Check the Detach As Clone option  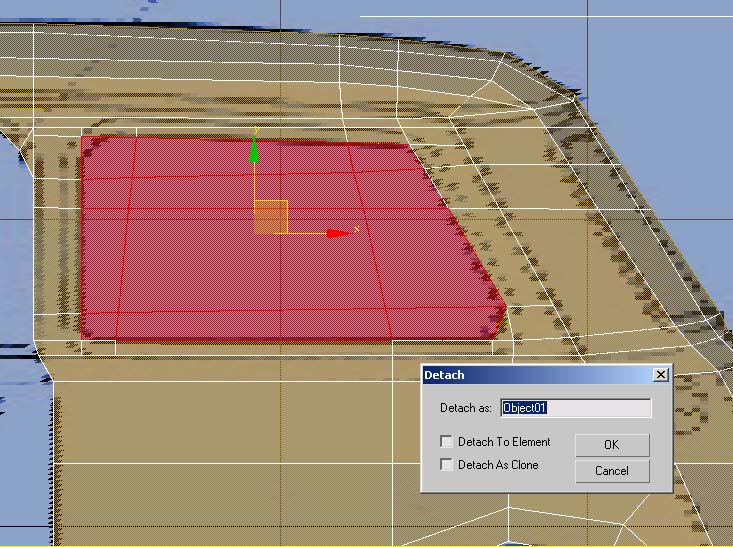click(x=446, y=464)
